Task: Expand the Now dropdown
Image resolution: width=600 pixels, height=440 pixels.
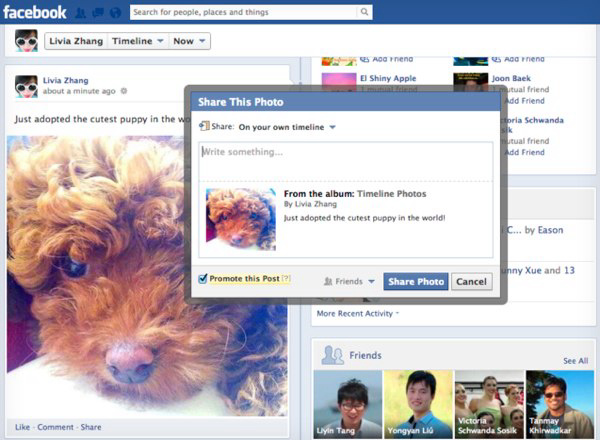Action: (x=189, y=41)
